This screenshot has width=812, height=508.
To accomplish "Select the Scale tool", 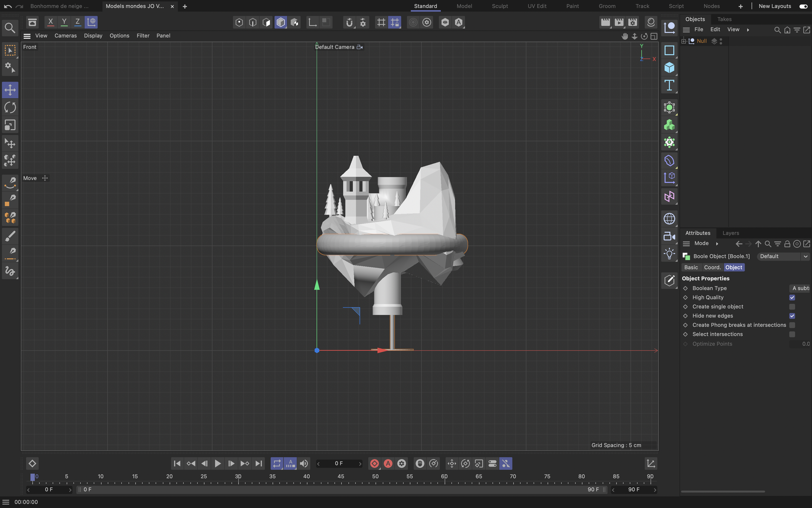I will point(10,125).
